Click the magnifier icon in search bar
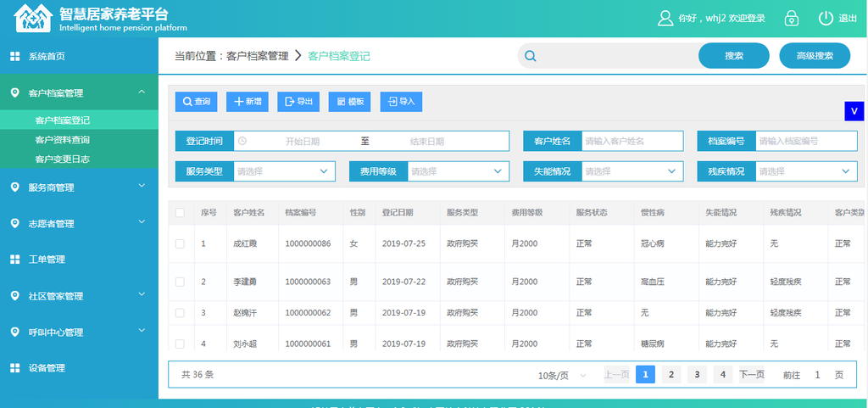Viewport: 868px width, 408px height. click(531, 57)
